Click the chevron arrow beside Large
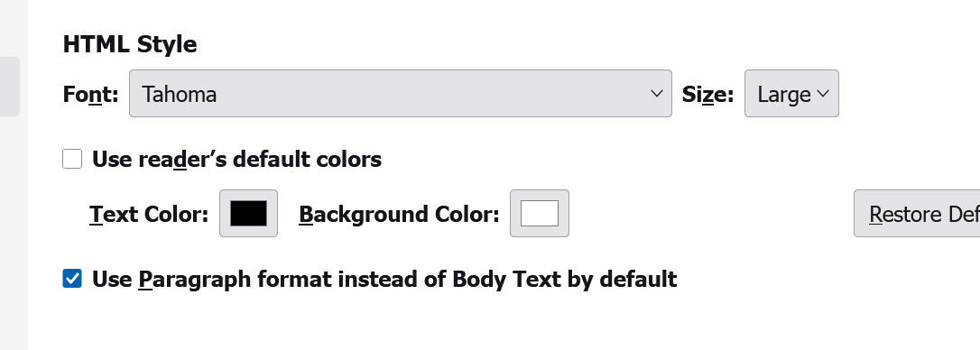The image size is (980, 350). point(823,94)
